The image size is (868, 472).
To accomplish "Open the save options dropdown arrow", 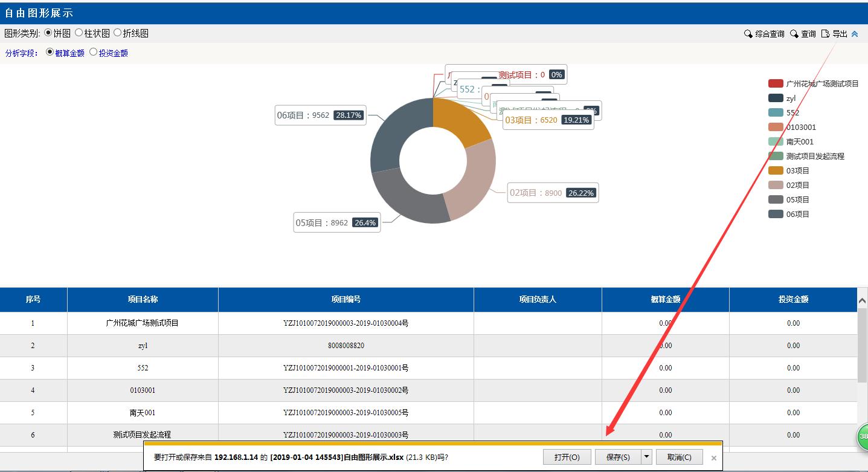I will (x=647, y=457).
